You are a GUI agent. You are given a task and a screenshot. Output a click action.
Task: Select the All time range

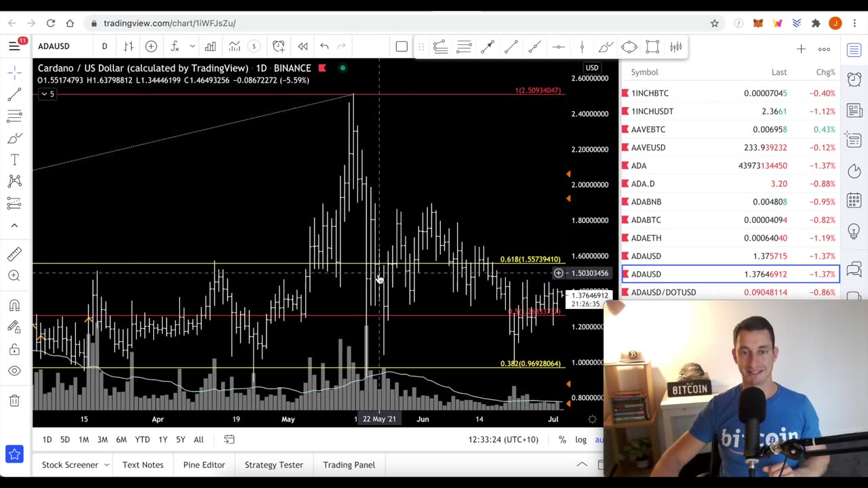199,440
